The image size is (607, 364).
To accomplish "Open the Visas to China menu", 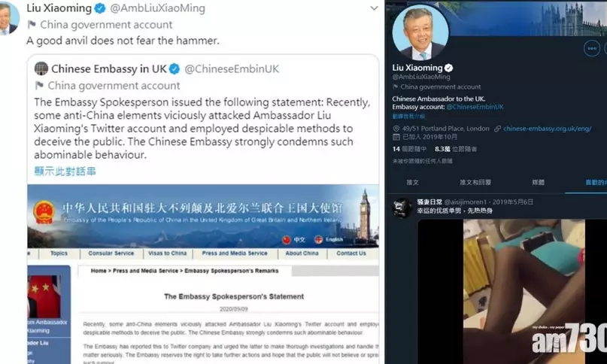I will [167, 253].
